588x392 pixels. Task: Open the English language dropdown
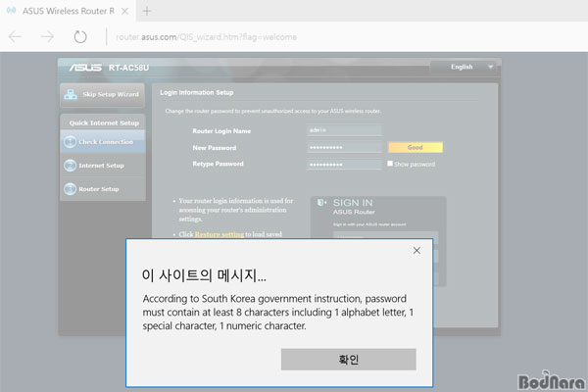(463, 68)
